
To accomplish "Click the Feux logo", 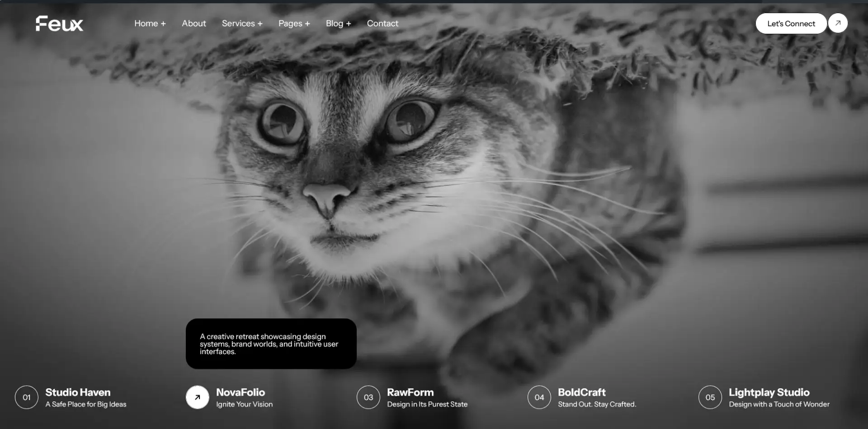I will (59, 23).
